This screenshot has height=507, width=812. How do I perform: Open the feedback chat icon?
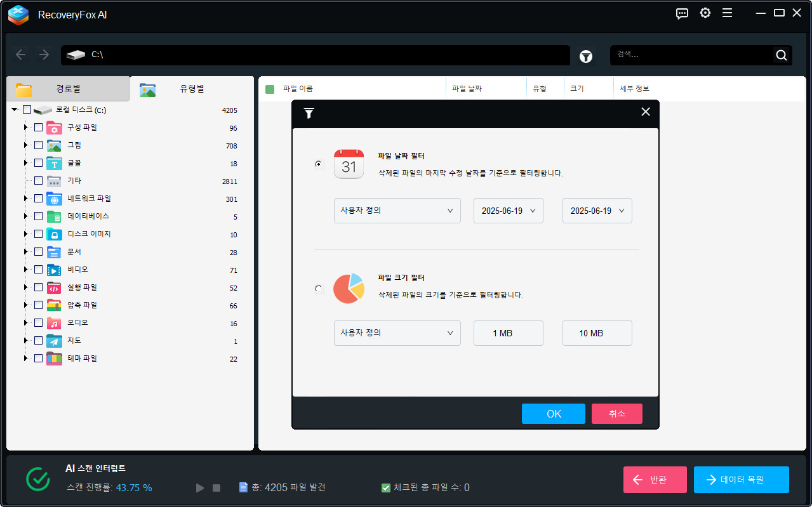pos(682,13)
